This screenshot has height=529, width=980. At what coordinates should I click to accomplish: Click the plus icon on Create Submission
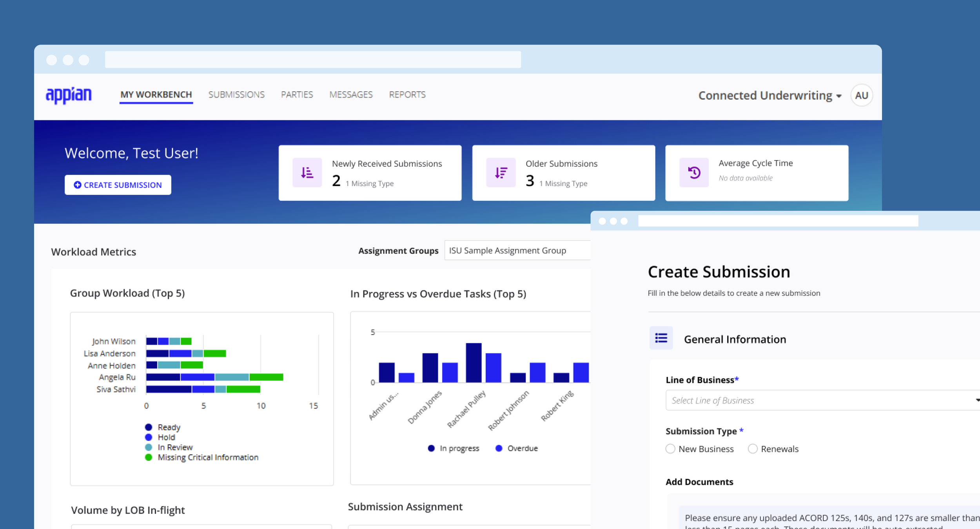[78, 185]
